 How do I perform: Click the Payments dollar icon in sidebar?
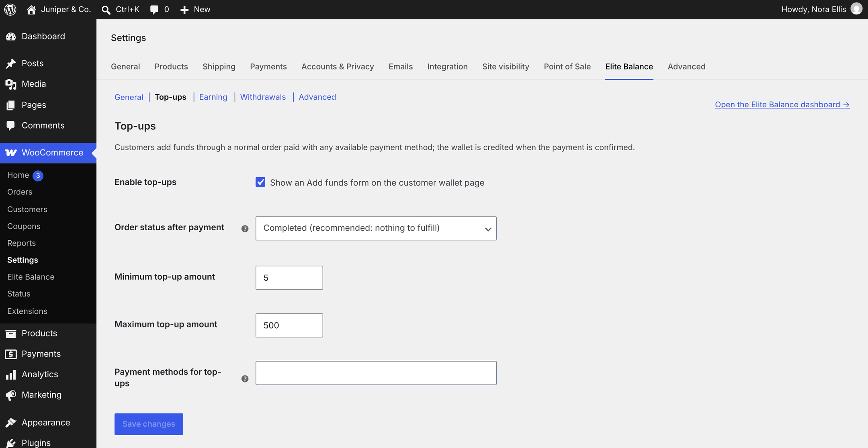[x=11, y=354]
